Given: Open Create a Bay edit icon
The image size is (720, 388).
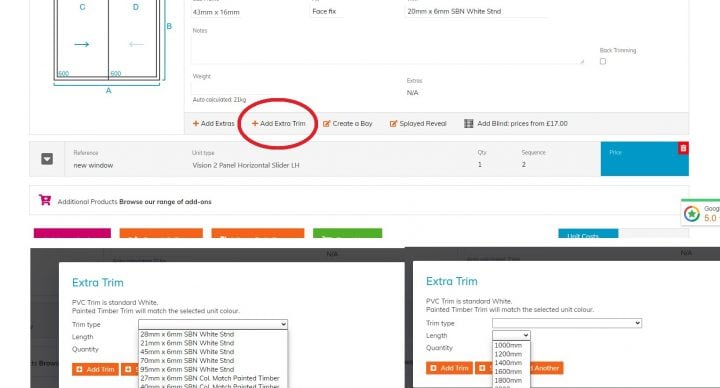Looking at the screenshot, I should [x=326, y=124].
